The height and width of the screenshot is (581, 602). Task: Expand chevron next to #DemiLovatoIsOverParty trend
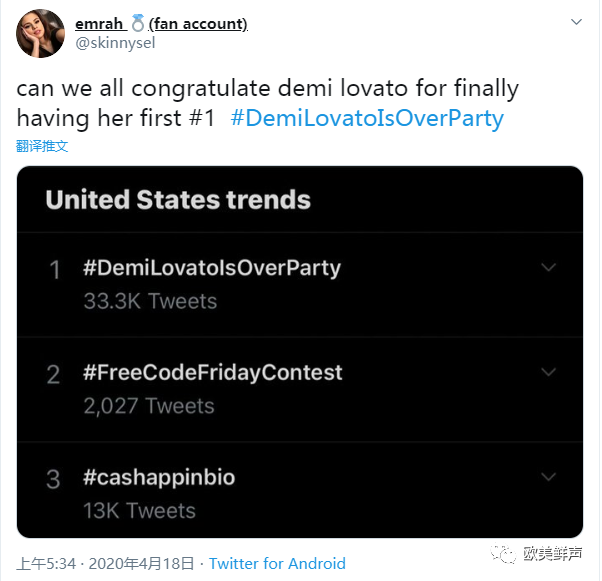tap(547, 267)
